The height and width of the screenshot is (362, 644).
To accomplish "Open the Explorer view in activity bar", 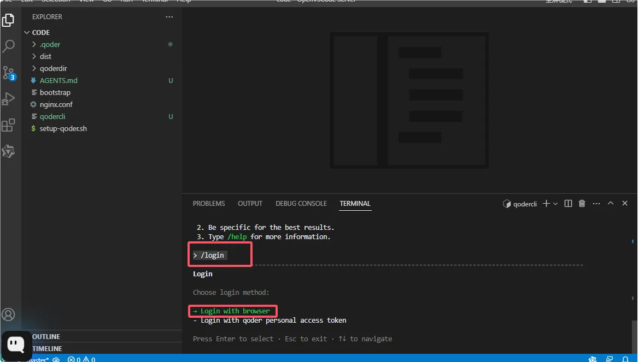I will pyautogui.click(x=8, y=20).
